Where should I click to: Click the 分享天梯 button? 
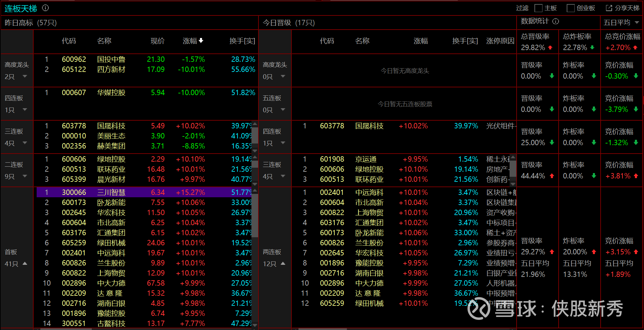[622, 8]
